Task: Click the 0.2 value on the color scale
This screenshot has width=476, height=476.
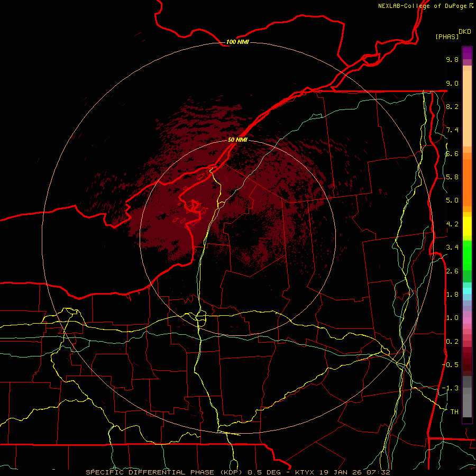Action: (452, 342)
